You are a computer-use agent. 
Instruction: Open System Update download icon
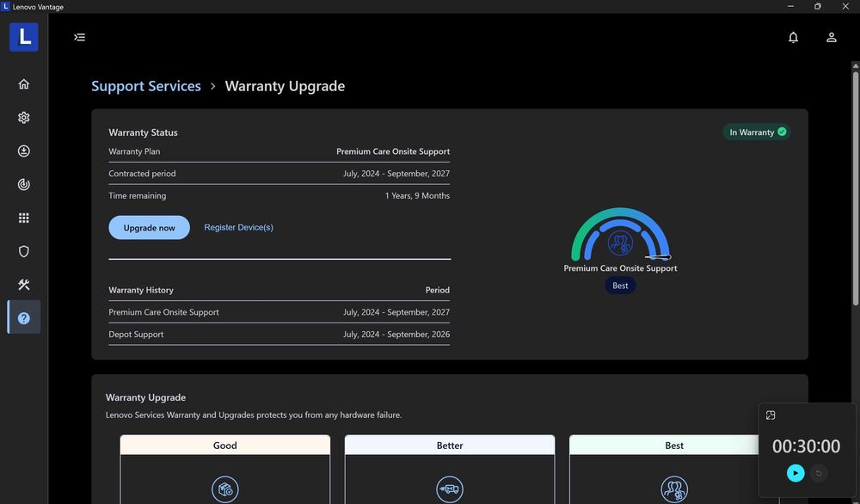tap(23, 151)
